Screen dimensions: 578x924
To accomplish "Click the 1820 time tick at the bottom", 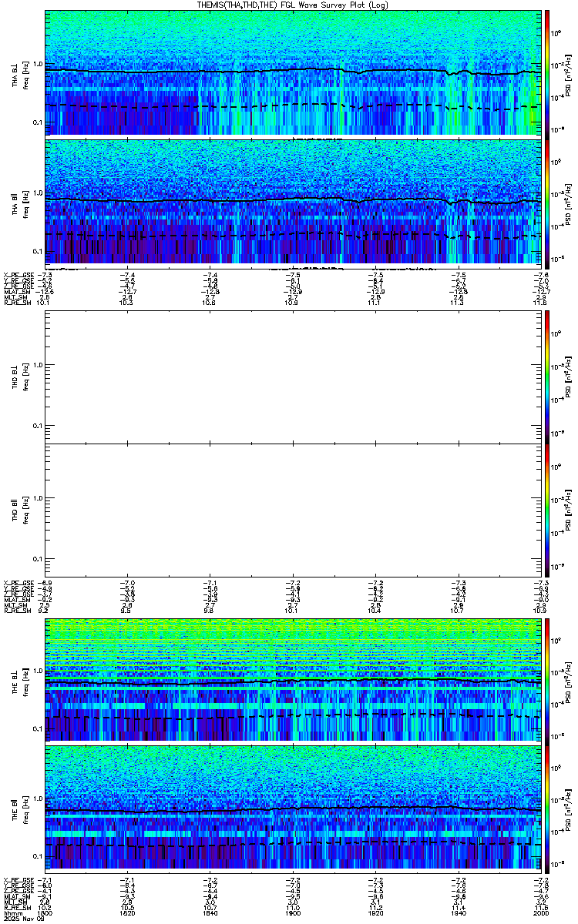I will (x=127, y=914).
